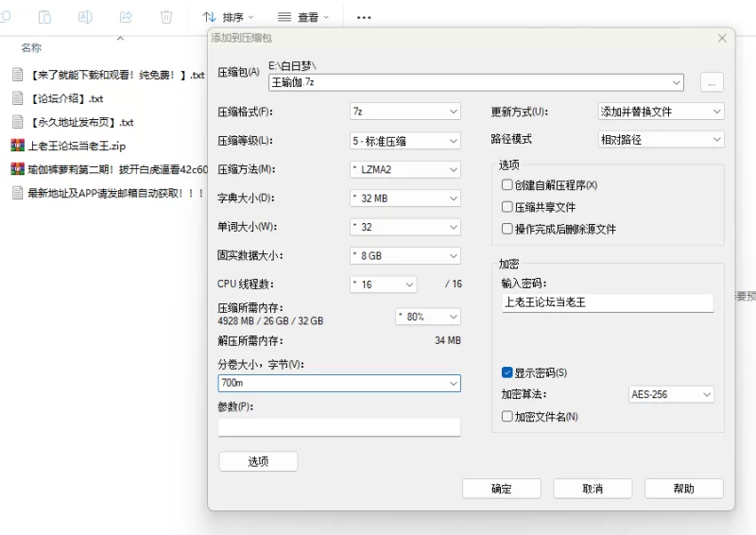Click the 输入密码 password field
The width and height of the screenshot is (756, 535).
pos(608,302)
